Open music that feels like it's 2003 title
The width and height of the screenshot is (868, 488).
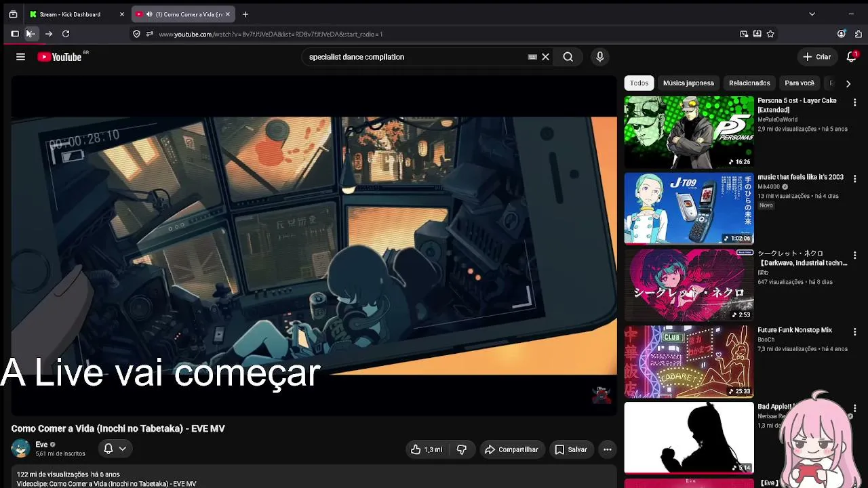pos(800,177)
